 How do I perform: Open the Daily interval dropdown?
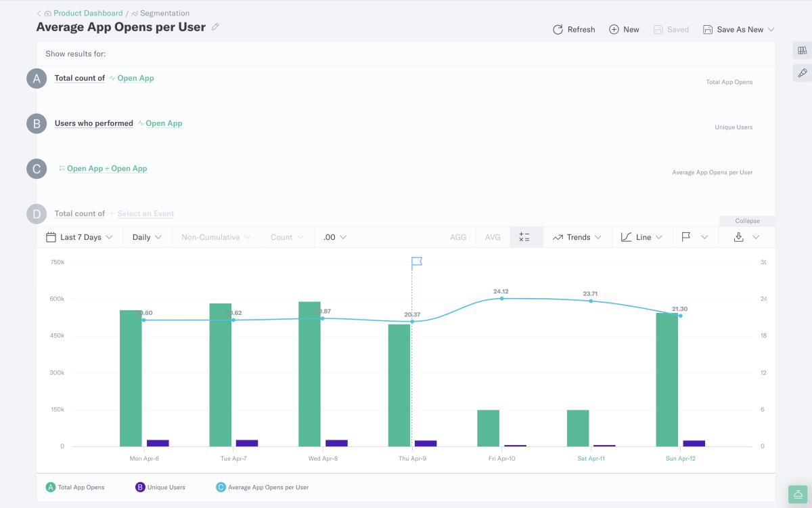click(146, 237)
